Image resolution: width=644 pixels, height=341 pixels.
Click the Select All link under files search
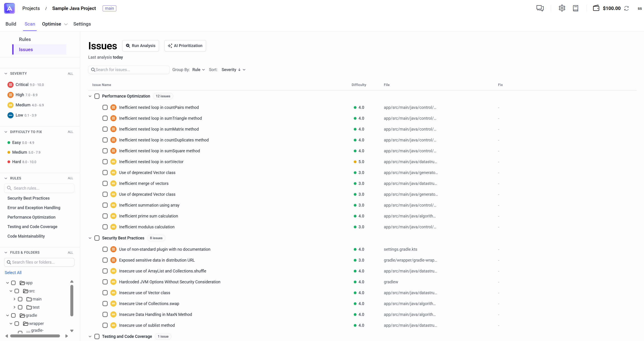pyautogui.click(x=13, y=272)
